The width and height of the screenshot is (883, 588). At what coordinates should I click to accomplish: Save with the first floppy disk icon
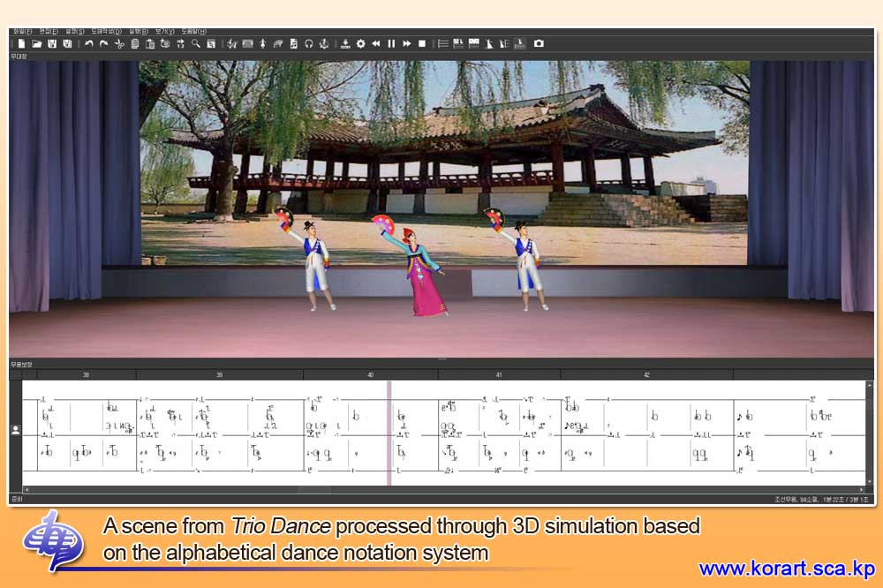click(x=52, y=43)
